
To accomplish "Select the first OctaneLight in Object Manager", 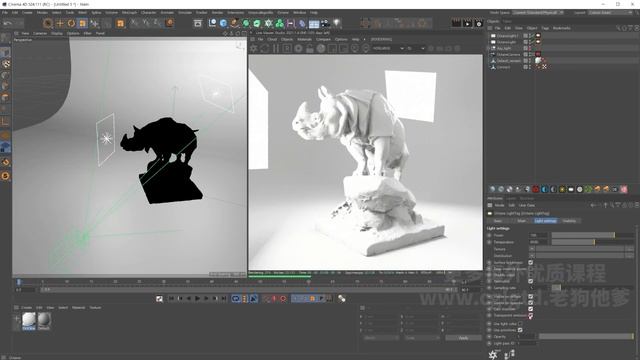I will click(507, 36).
